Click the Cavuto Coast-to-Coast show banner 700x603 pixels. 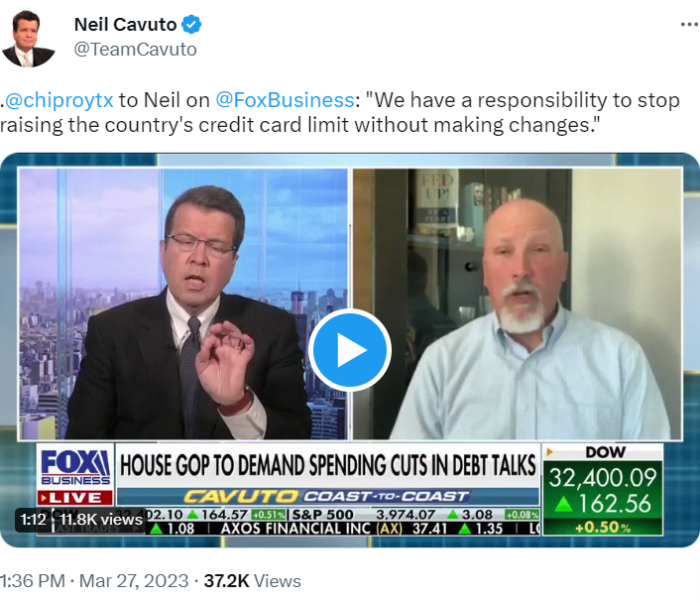pyautogui.click(x=327, y=497)
